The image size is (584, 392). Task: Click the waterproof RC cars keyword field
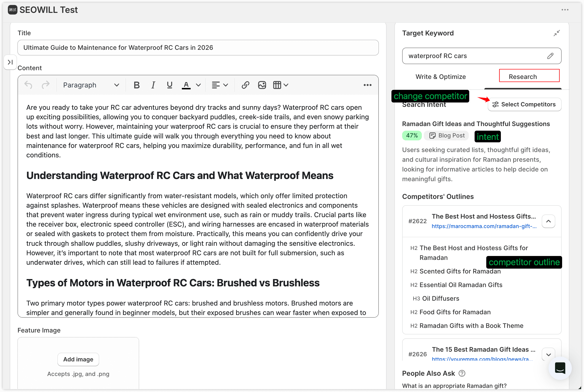(481, 56)
